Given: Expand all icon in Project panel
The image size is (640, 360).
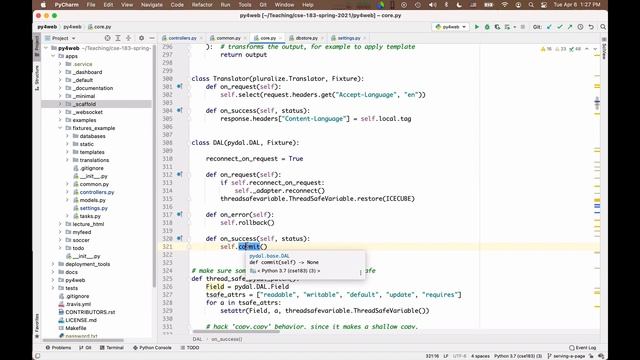Looking at the screenshot, I should pyautogui.click(x=118, y=38).
